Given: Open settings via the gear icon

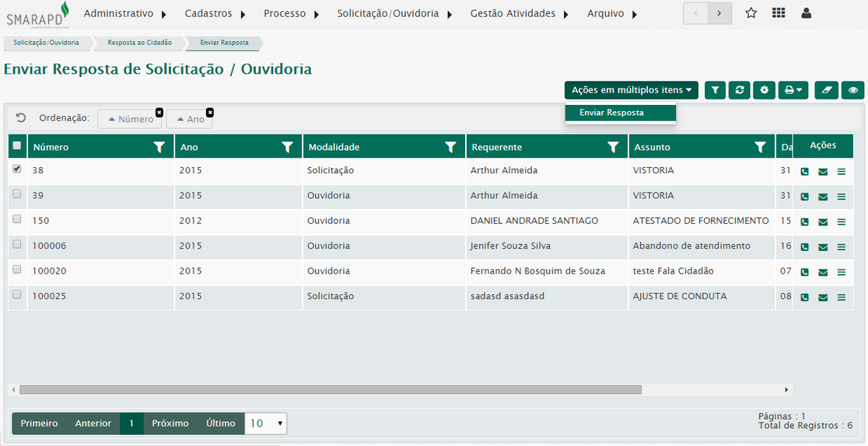Looking at the screenshot, I should point(765,90).
